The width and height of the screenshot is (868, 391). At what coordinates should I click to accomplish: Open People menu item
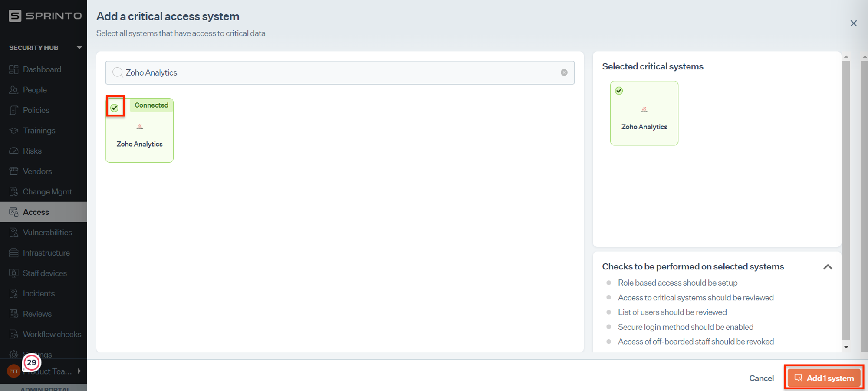point(43,90)
